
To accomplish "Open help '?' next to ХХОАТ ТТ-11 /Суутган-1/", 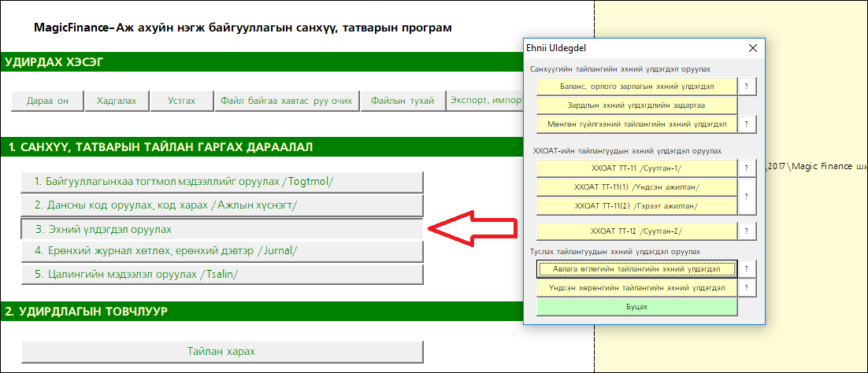I will pos(746,168).
